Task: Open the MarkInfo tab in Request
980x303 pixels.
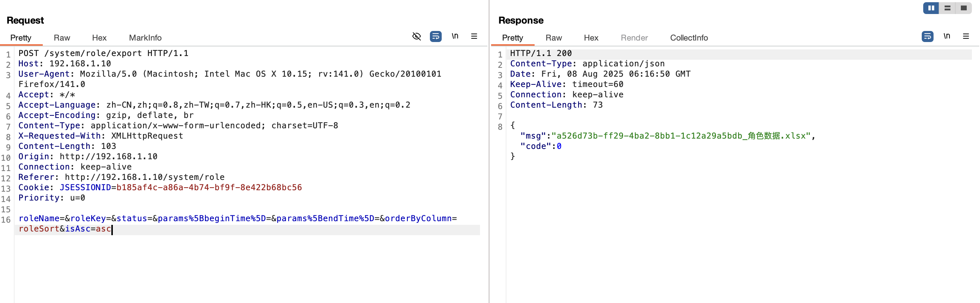Action: coord(145,38)
